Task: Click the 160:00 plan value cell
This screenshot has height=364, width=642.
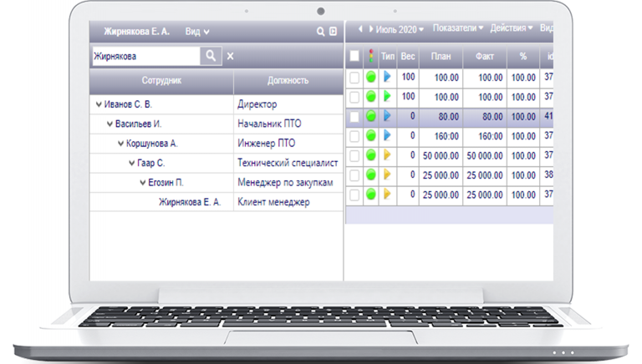Action: (441, 136)
